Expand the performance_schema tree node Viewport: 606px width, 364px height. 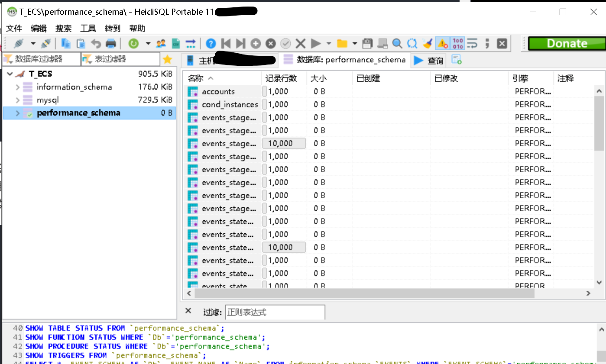(x=17, y=113)
